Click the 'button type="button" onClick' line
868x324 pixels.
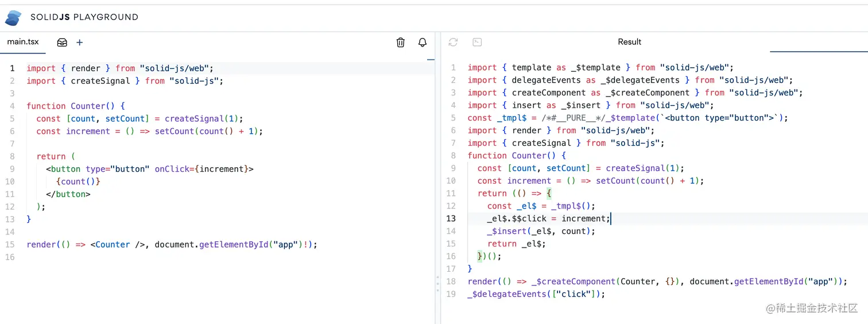tap(150, 169)
